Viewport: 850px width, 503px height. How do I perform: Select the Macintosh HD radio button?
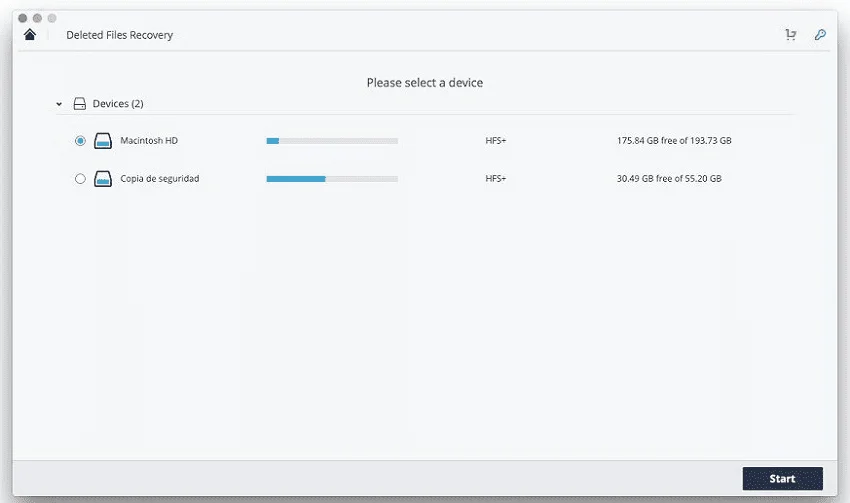pos(80,141)
